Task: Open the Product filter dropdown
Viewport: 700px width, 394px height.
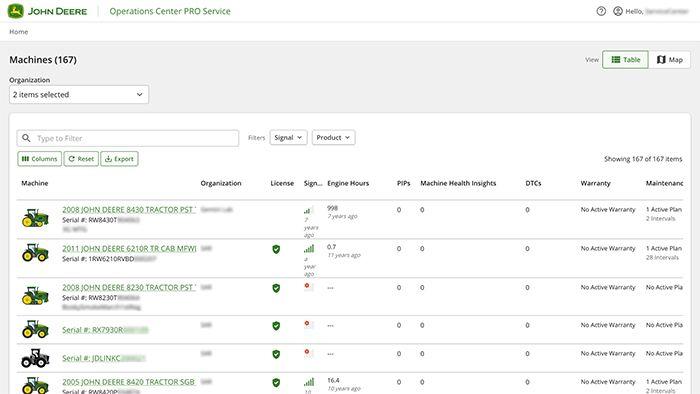Action: point(333,138)
